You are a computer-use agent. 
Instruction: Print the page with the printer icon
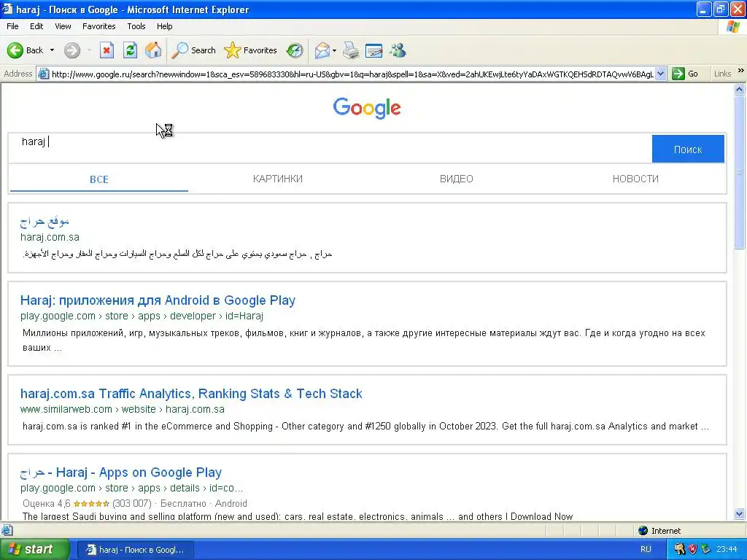pos(351,50)
